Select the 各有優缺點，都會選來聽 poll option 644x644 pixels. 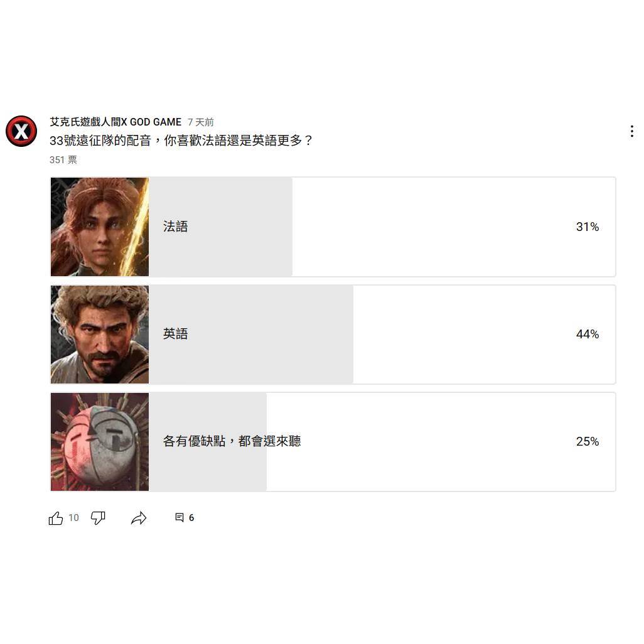point(333,442)
